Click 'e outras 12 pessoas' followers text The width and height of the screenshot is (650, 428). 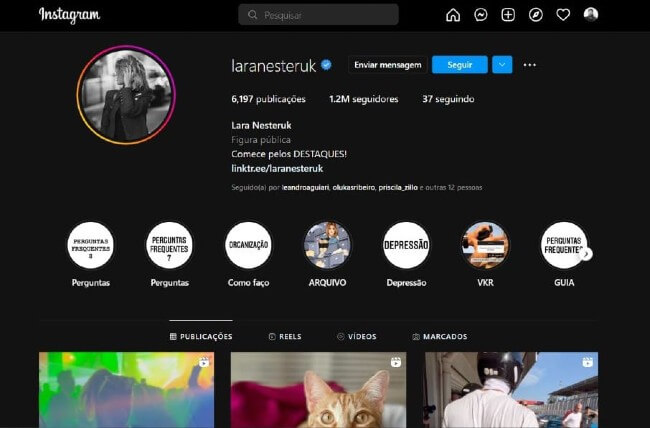coord(451,187)
